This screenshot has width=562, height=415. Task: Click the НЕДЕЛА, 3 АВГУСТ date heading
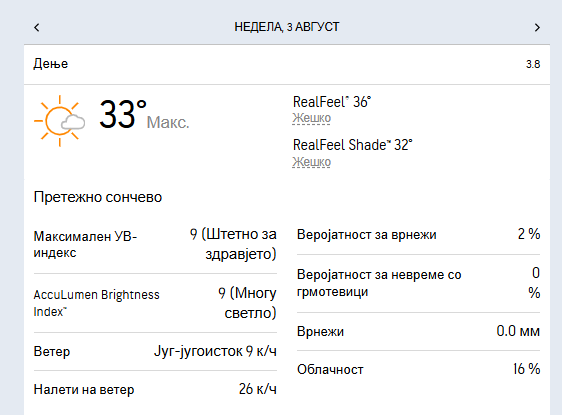click(x=287, y=27)
